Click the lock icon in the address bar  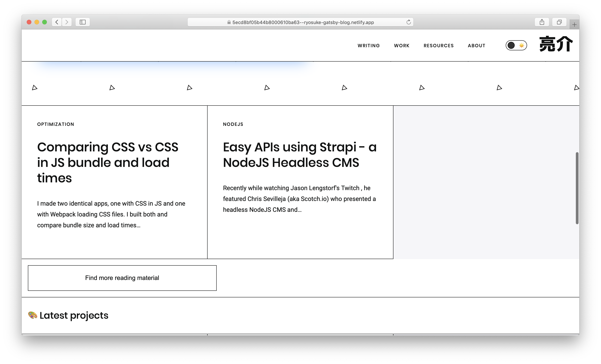point(229,22)
